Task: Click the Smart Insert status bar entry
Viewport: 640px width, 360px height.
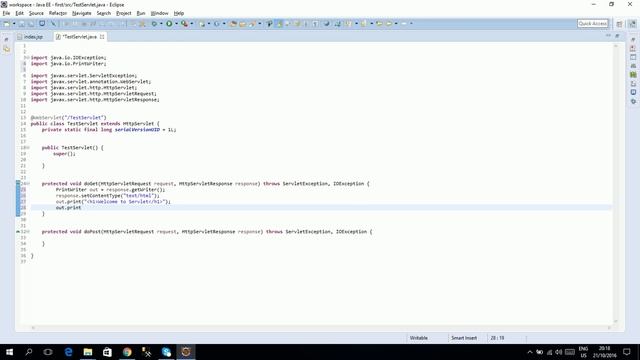Action: [464, 338]
